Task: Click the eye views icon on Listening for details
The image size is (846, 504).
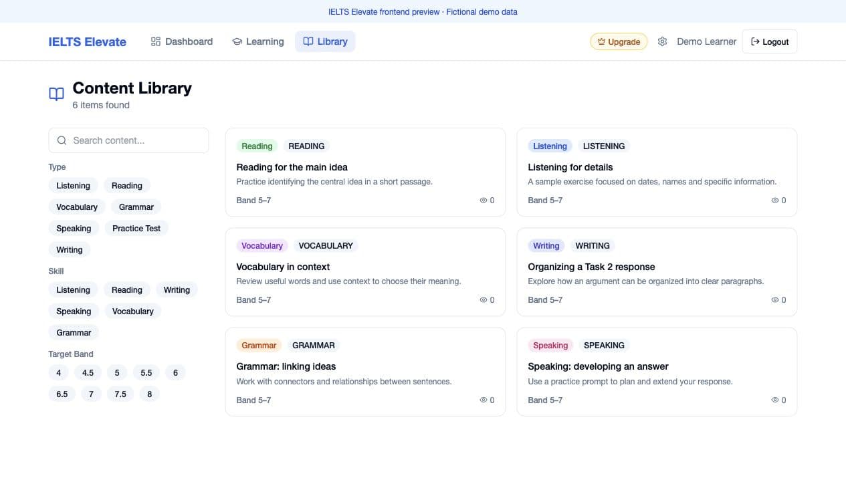Action: point(775,201)
